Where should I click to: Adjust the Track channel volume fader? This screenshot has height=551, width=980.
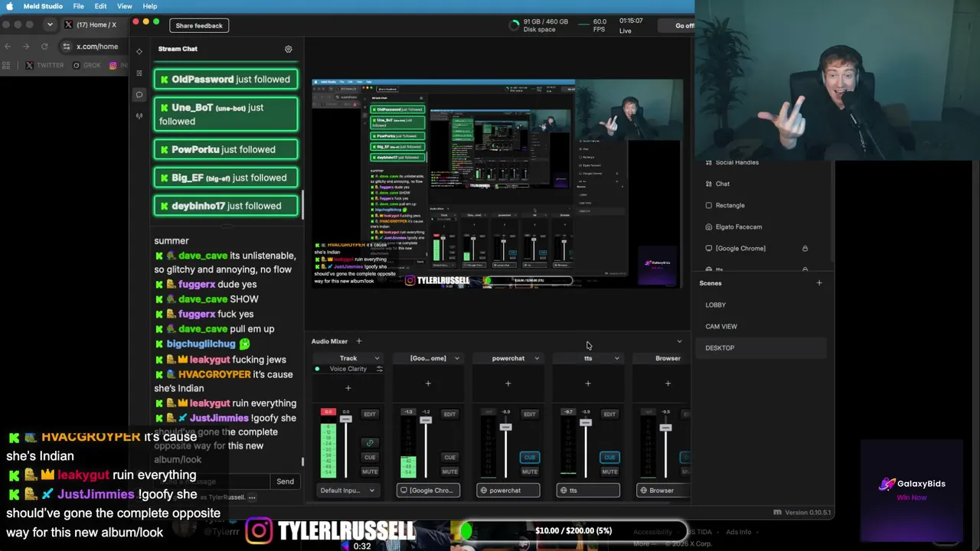[x=345, y=419]
